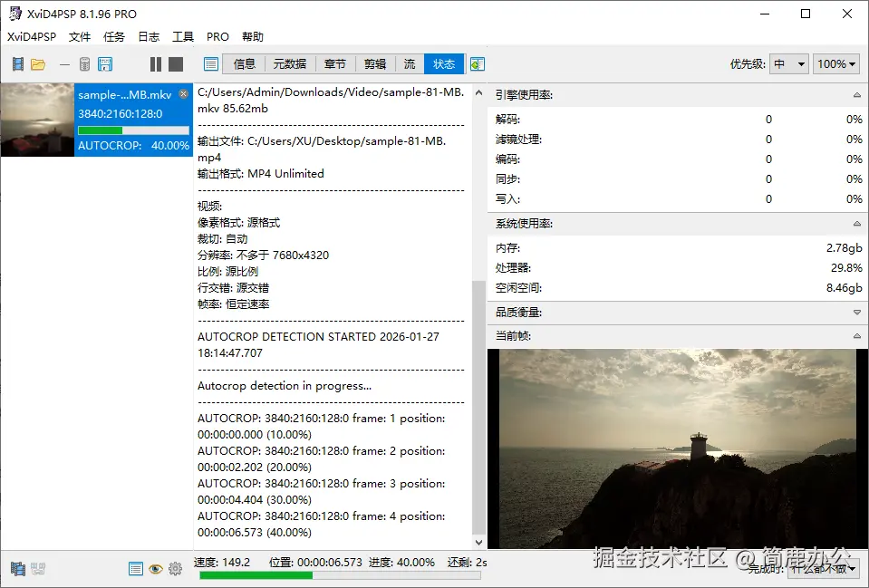
Task: Click the save/export disk icon in toolbar
Action: (105, 63)
